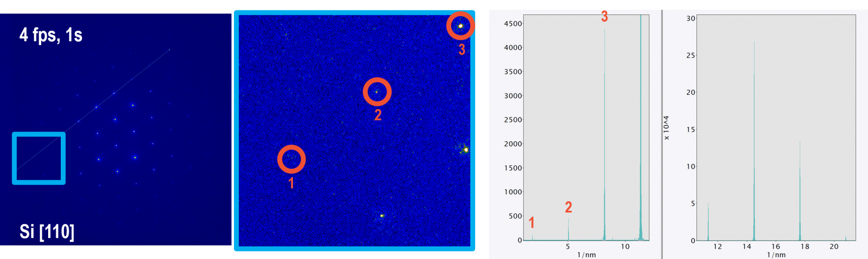Click "1/nm" axis label under right plot
Image resolution: width=868 pixels, height=259 pixels.
(776, 255)
